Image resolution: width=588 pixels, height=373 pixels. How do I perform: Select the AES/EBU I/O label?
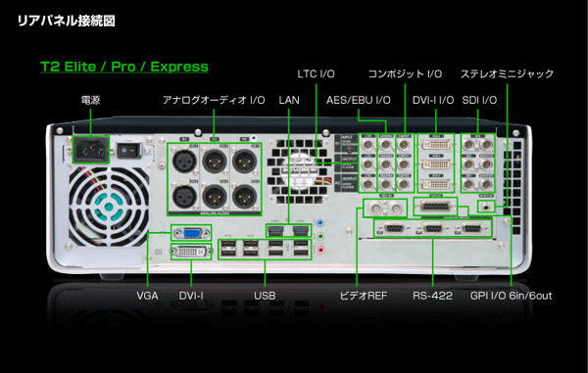358,100
